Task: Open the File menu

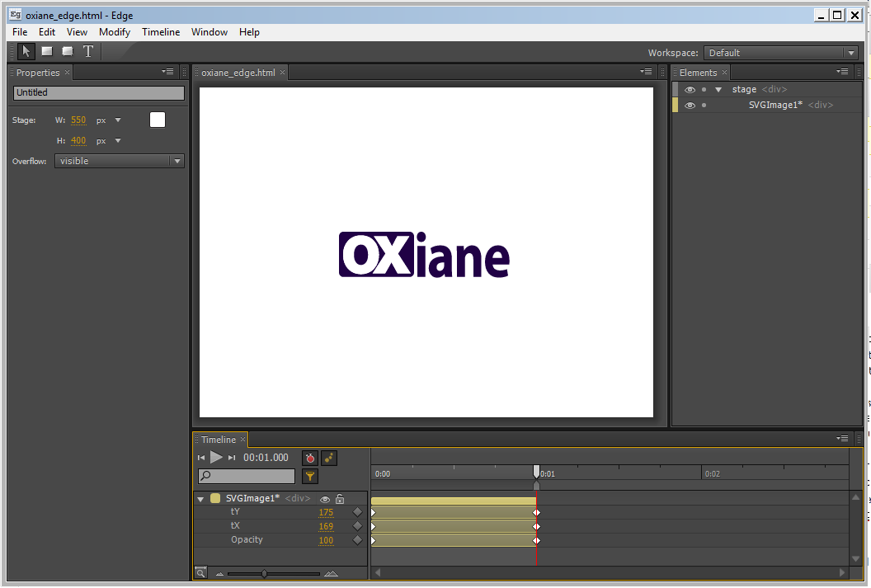Action: pyautogui.click(x=20, y=32)
